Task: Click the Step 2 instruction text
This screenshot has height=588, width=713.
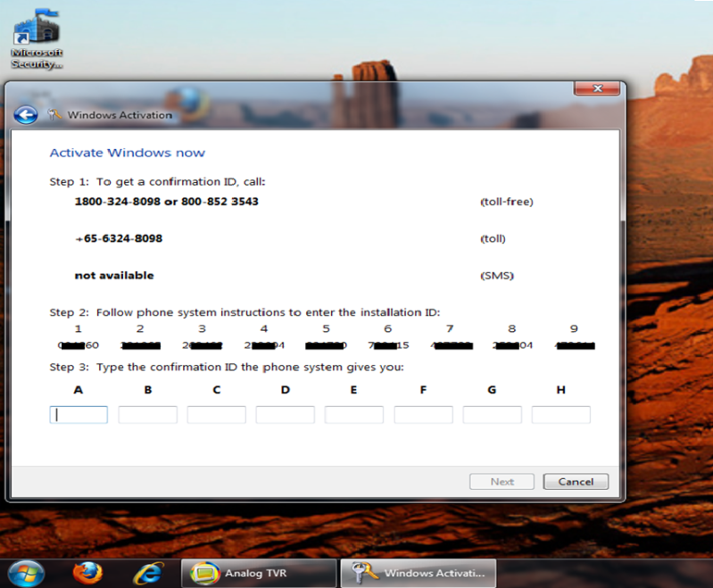Action: pos(245,312)
